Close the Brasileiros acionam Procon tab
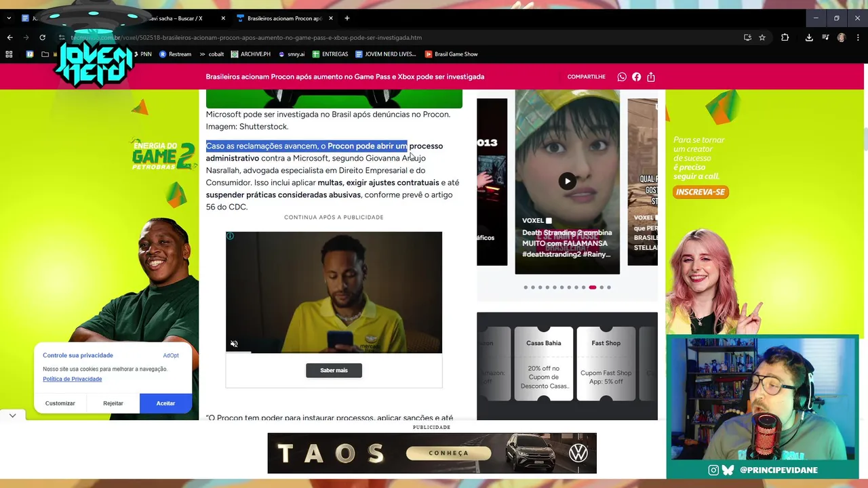This screenshot has height=488, width=868. point(330,18)
